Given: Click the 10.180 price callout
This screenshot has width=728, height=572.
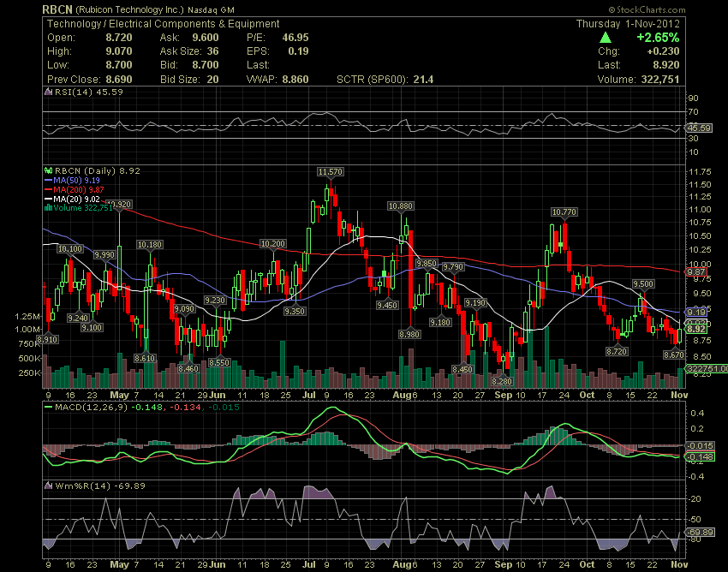Looking at the screenshot, I should tap(150, 245).
